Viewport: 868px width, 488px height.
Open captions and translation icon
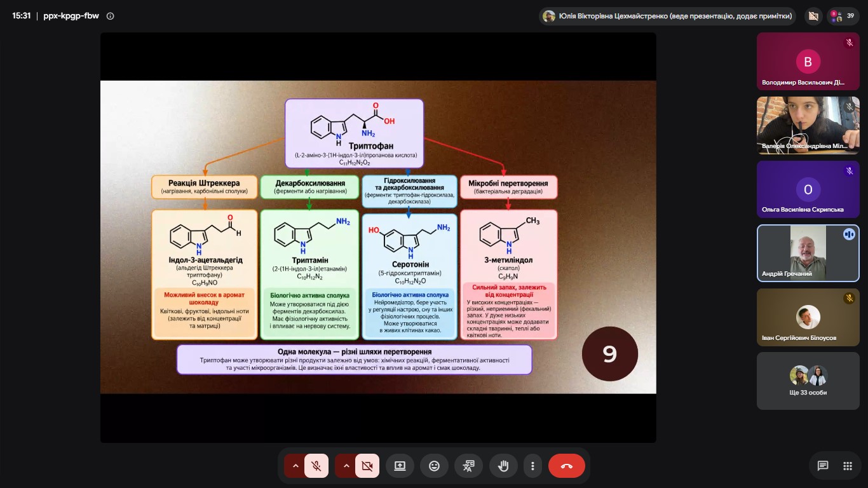(468, 466)
